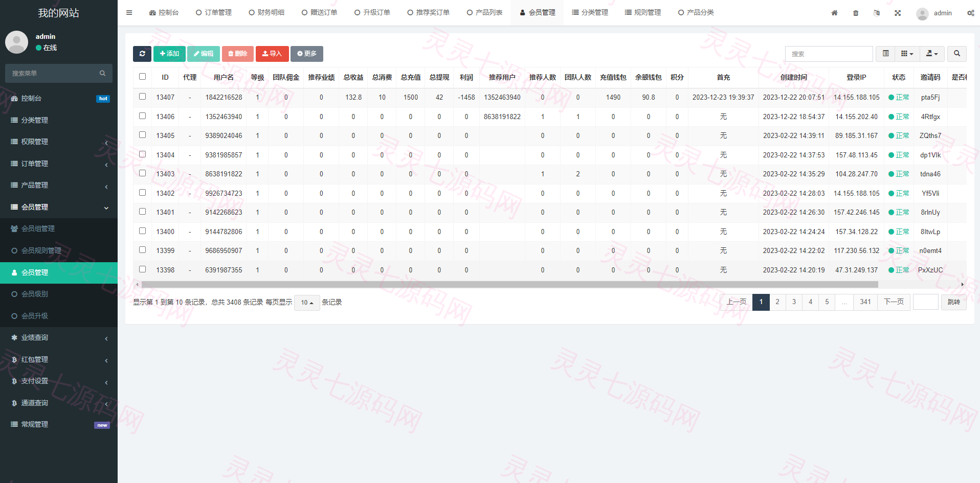Image resolution: width=980 pixels, height=483 pixels.
Task: Click the 添加 add button
Action: click(x=169, y=54)
